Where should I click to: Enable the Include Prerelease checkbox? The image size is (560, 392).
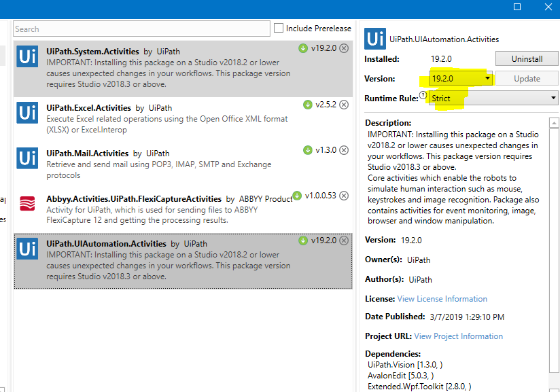pyautogui.click(x=279, y=28)
